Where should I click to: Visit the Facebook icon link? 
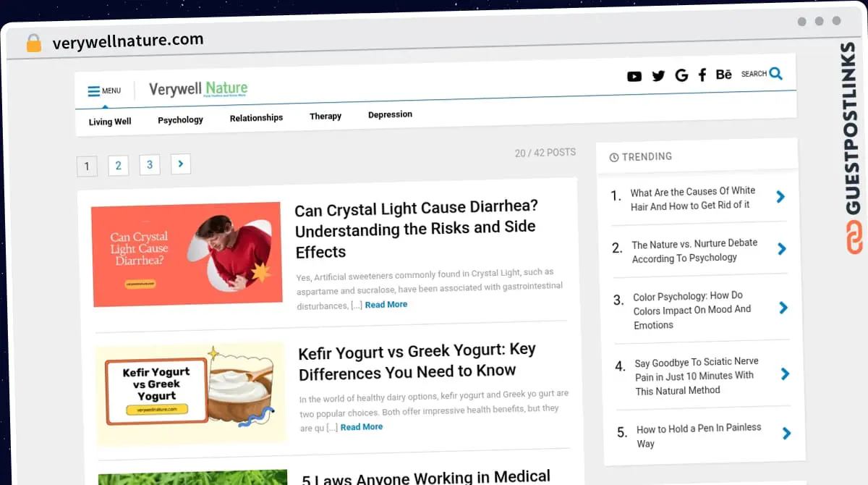(x=702, y=75)
